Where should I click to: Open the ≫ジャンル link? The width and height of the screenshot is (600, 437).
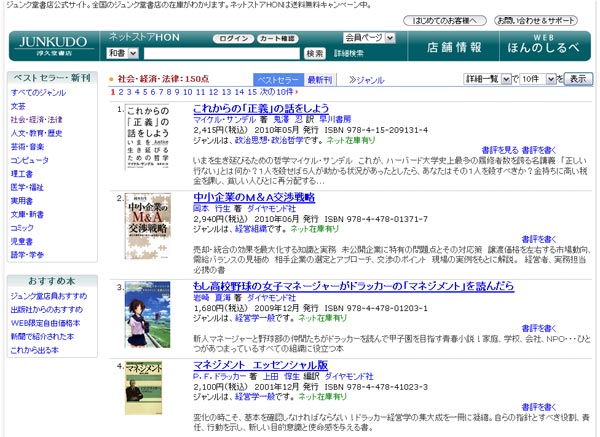[366, 80]
